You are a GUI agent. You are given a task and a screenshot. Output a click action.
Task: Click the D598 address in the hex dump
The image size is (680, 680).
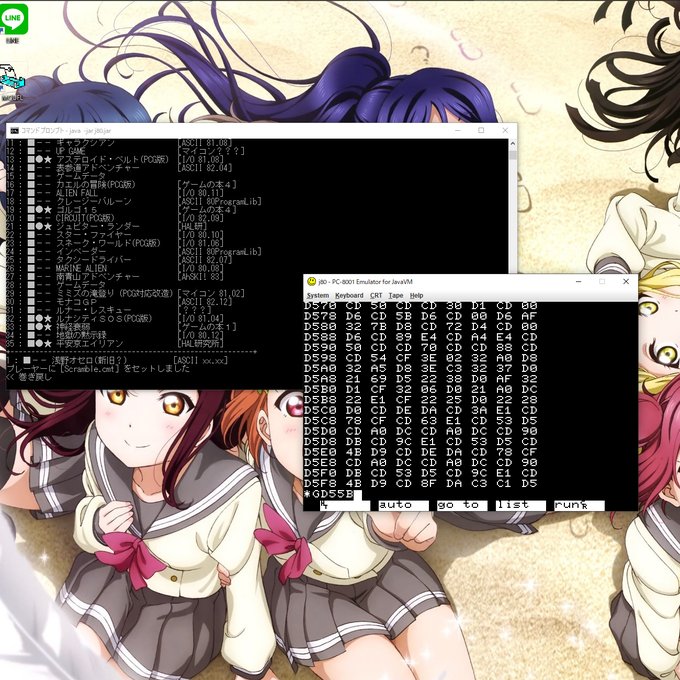(x=320, y=358)
